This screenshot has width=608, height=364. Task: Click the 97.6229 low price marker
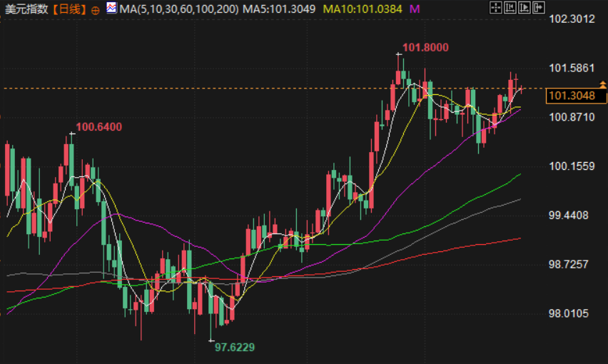(235, 348)
